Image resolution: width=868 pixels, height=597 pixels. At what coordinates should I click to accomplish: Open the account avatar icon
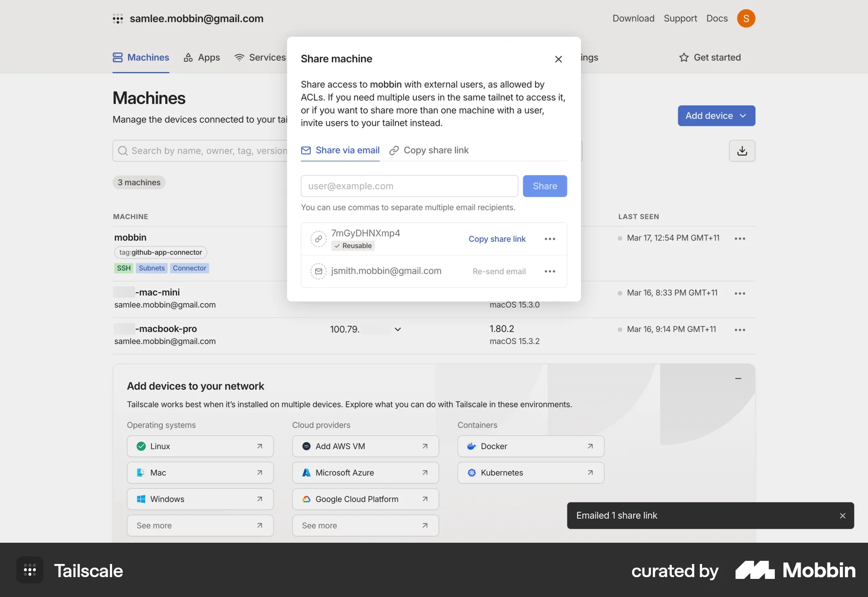tap(746, 18)
